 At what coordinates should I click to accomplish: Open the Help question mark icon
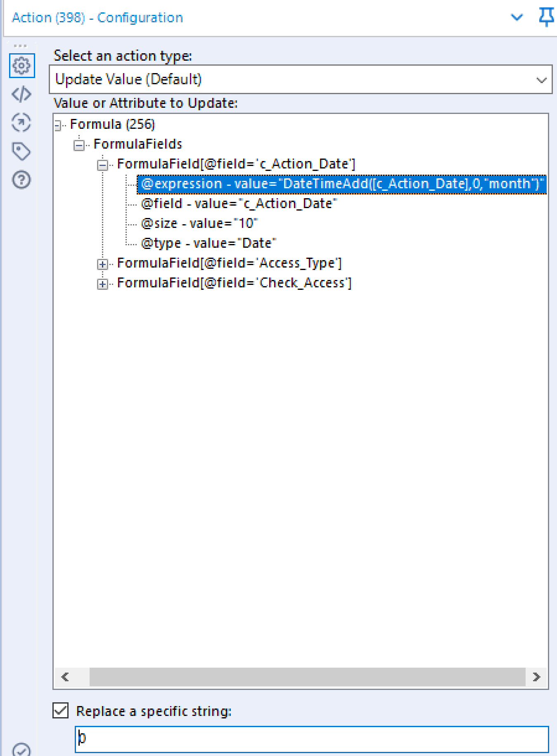21,180
